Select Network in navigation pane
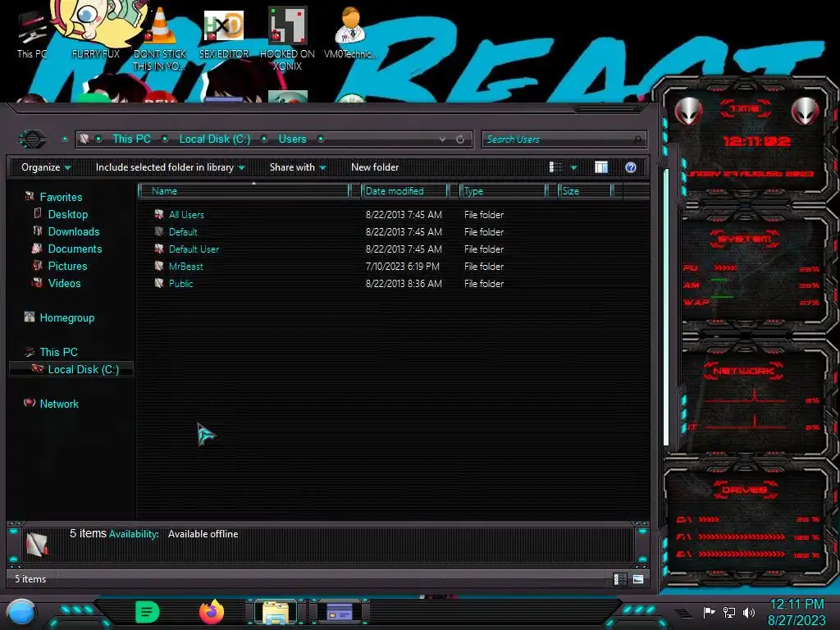 point(59,404)
